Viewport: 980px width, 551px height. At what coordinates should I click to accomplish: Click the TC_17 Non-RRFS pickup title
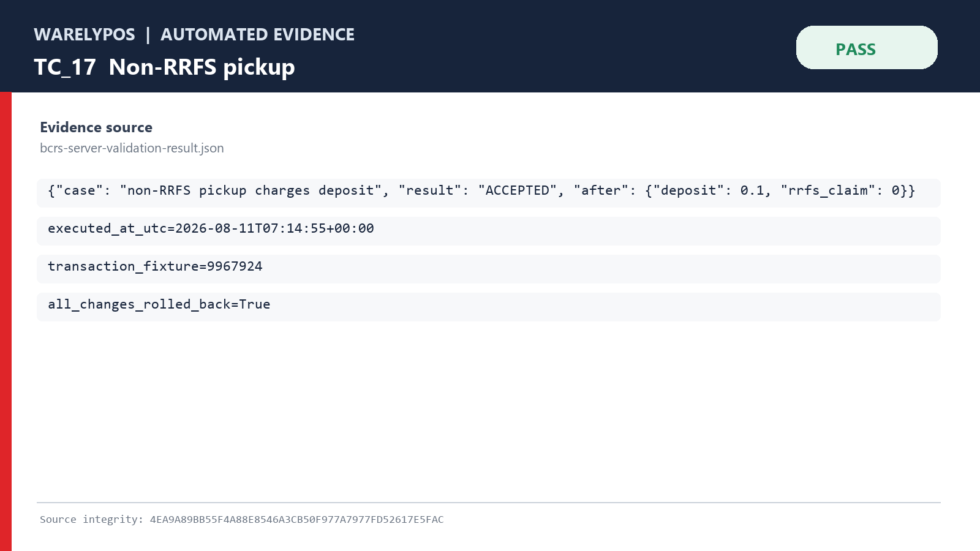[x=164, y=67]
